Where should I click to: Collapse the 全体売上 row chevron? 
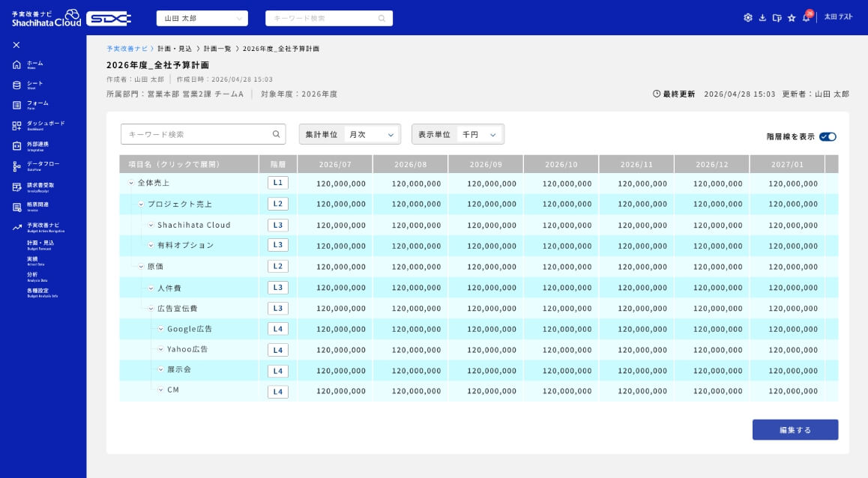tap(131, 183)
